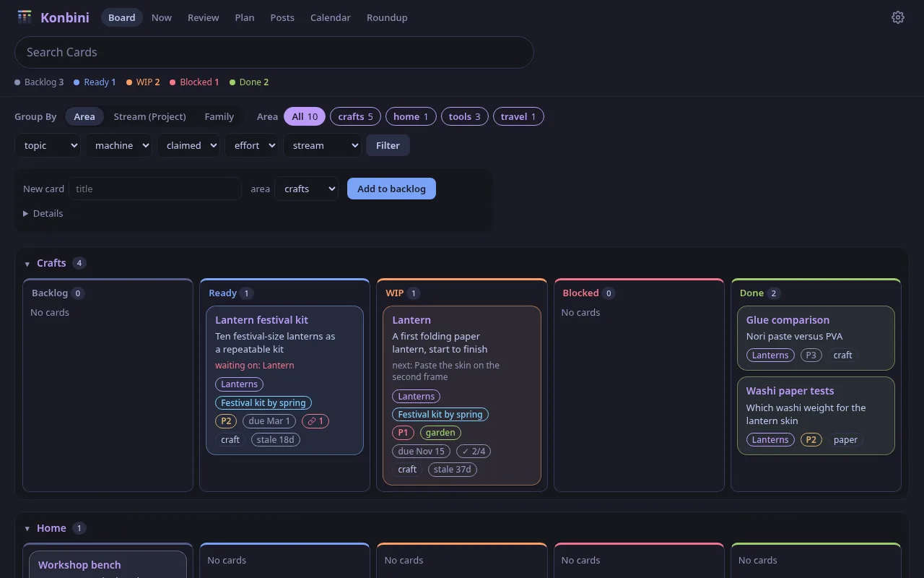Choose area in the new card dropdown
924x578 pixels.
tap(307, 189)
